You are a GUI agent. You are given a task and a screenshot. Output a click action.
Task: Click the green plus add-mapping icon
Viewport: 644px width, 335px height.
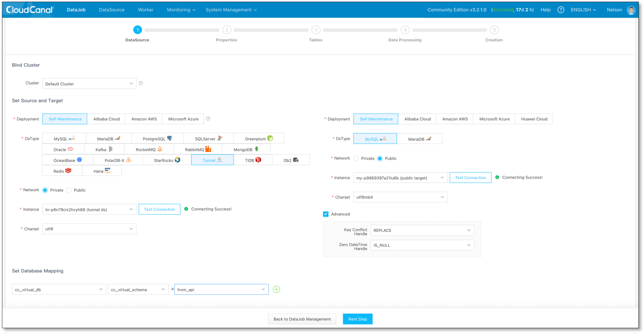(276, 289)
